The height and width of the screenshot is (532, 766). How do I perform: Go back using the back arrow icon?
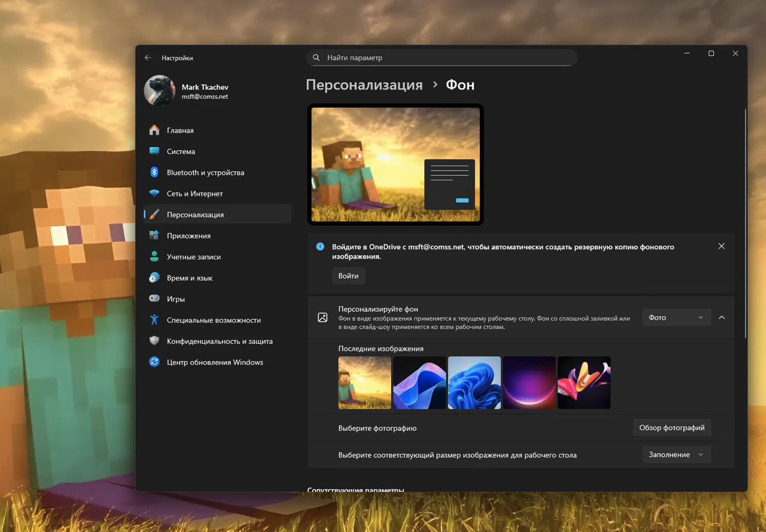click(148, 58)
